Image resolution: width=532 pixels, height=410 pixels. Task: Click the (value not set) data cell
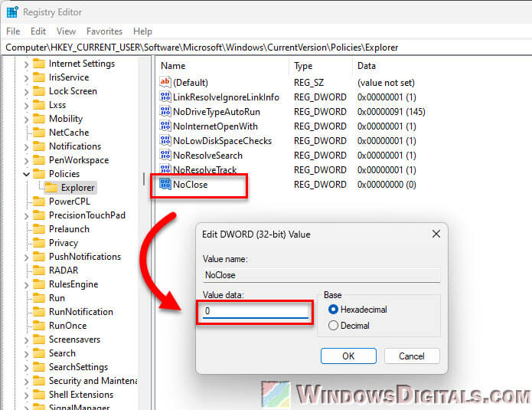[x=386, y=83]
